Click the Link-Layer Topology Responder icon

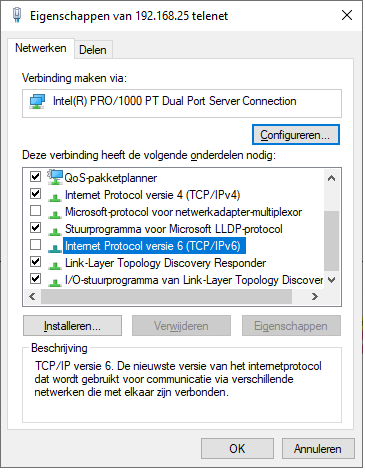[55, 266]
